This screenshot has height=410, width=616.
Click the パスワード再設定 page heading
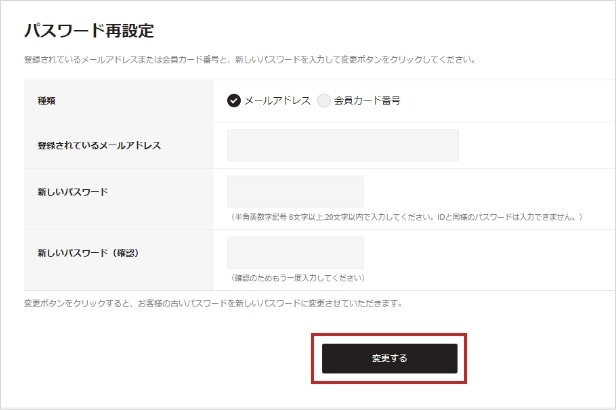(89, 31)
